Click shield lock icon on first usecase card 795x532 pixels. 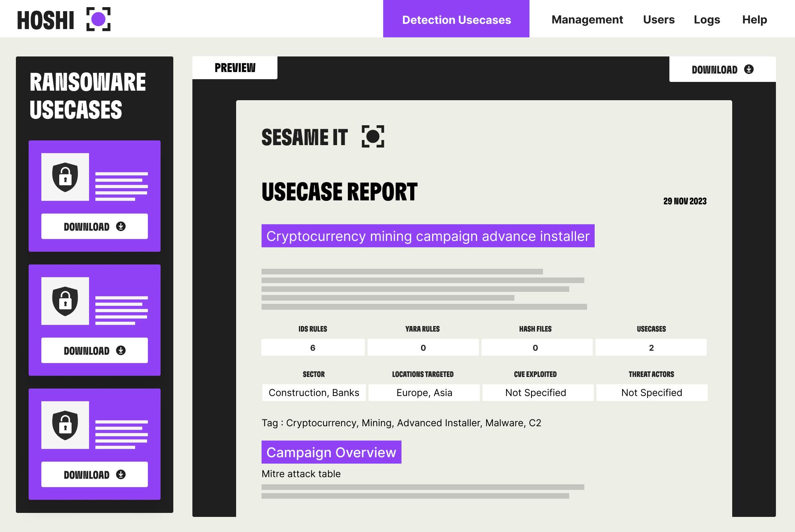click(65, 177)
